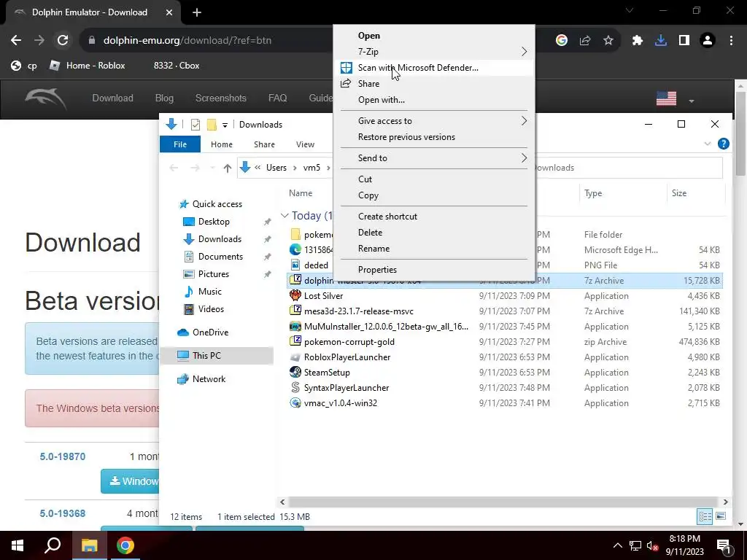Open taskbar search
747x560 pixels.
(53, 545)
